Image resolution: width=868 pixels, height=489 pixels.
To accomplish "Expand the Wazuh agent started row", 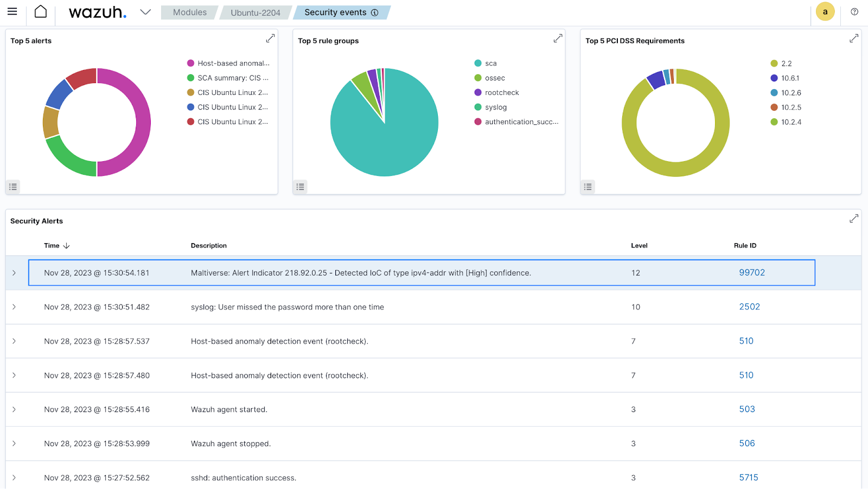I will [14, 409].
